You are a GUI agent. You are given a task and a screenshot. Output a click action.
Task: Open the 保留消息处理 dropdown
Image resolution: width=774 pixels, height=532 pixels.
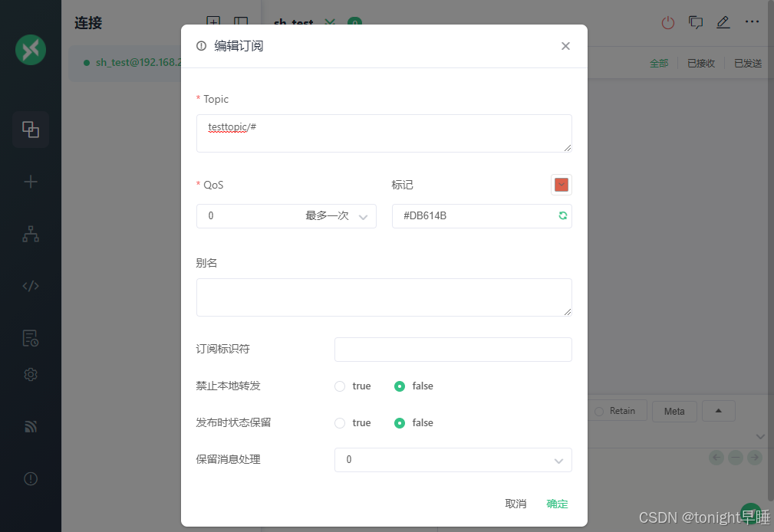(x=453, y=459)
